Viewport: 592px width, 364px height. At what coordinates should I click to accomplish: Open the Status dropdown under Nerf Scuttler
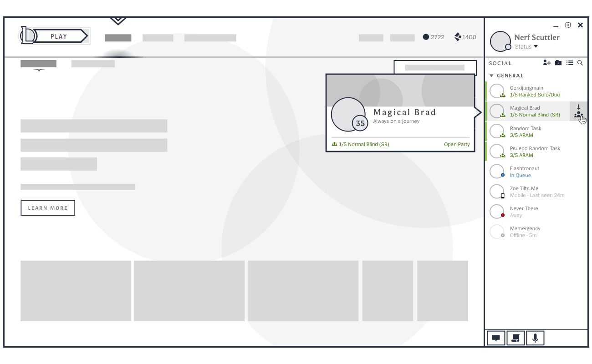click(526, 47)
